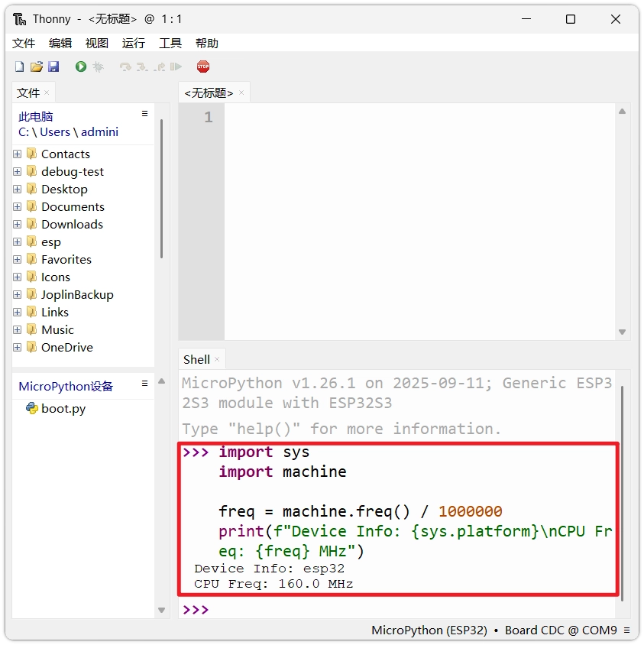Expand the Documents folder tree node
The width and height of the screenshot is (644, 645).
tap(18, 207)
